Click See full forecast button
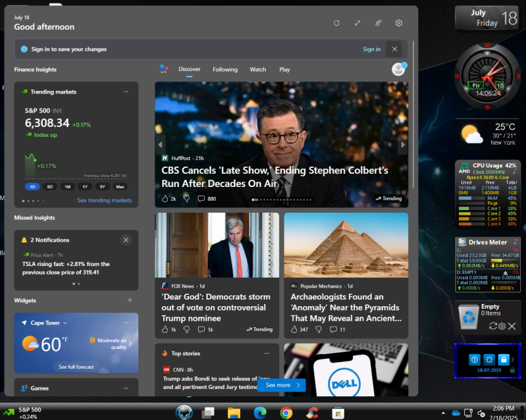 (x=76, y=367)
